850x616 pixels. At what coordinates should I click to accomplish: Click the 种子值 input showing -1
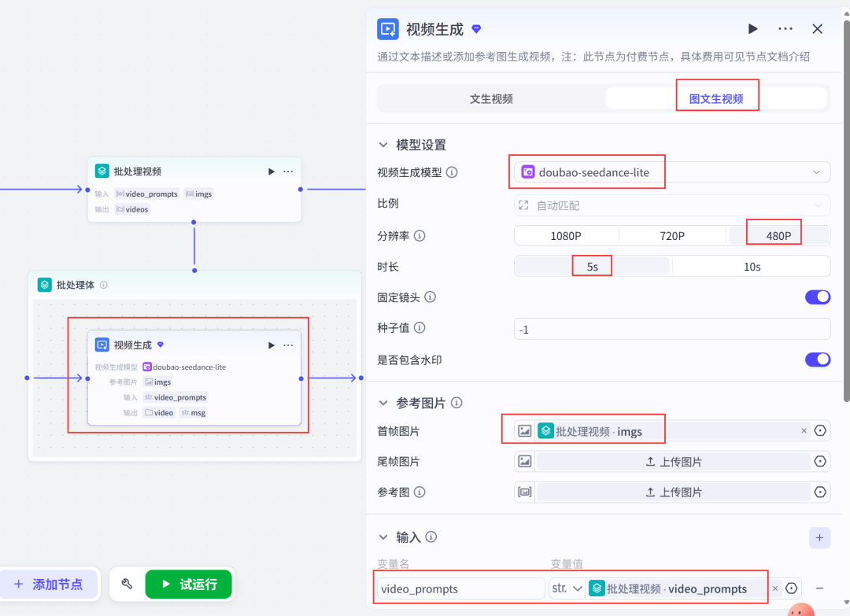[x=672, y=328]
